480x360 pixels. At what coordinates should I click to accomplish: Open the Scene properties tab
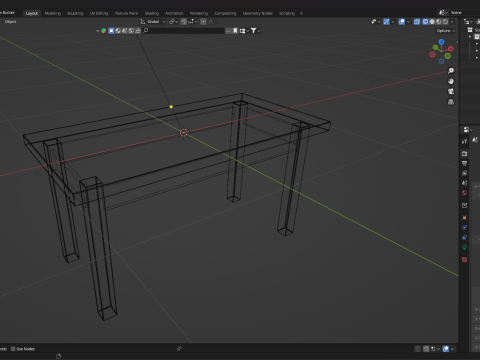(464, 183)
